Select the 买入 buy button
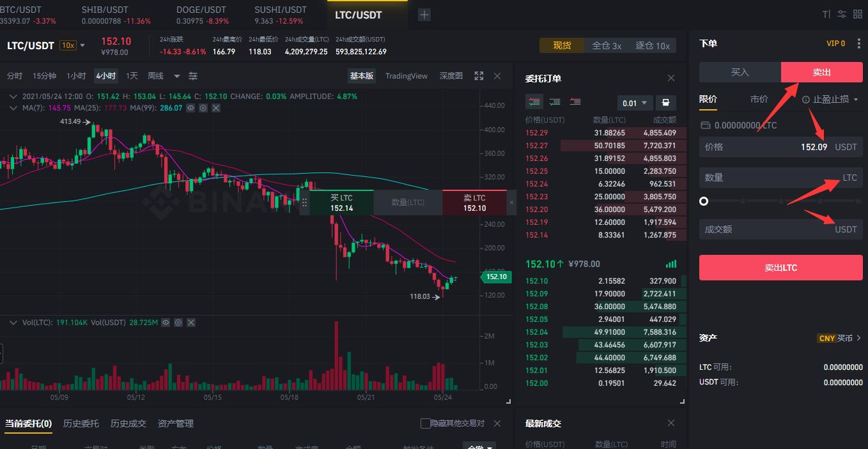The height and width of the screenshot is (449, 868). (740, 72)
